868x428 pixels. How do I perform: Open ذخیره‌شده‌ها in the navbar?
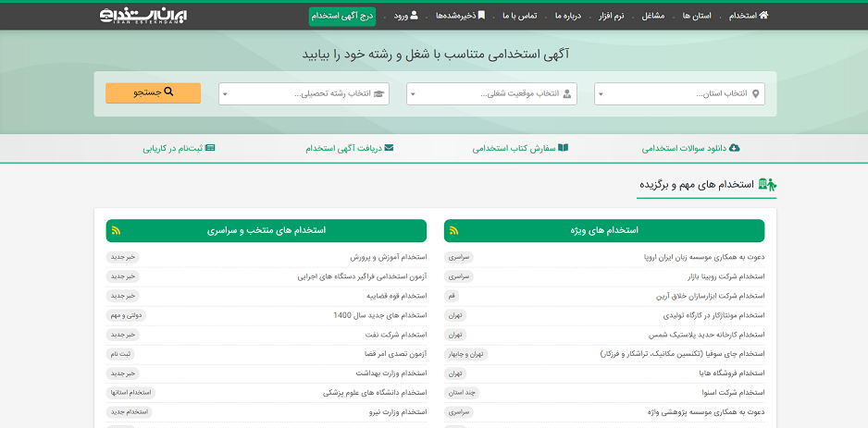click(461, 16)
